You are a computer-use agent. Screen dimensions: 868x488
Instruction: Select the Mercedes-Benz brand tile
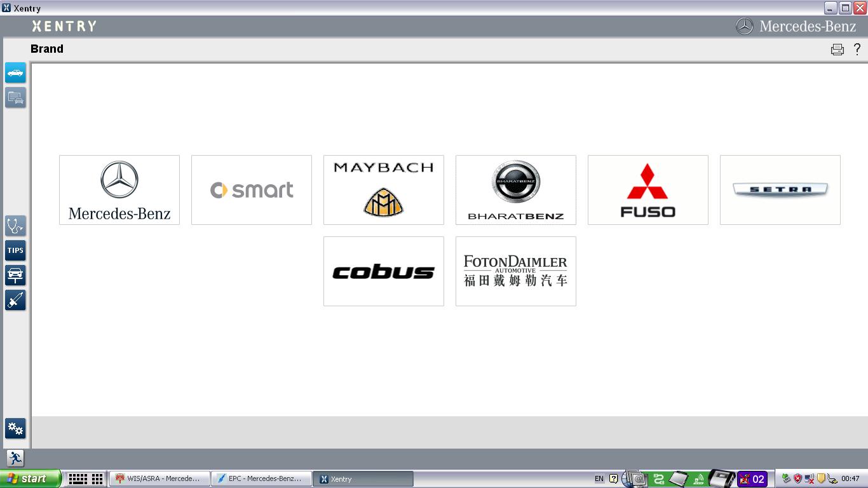119,190
